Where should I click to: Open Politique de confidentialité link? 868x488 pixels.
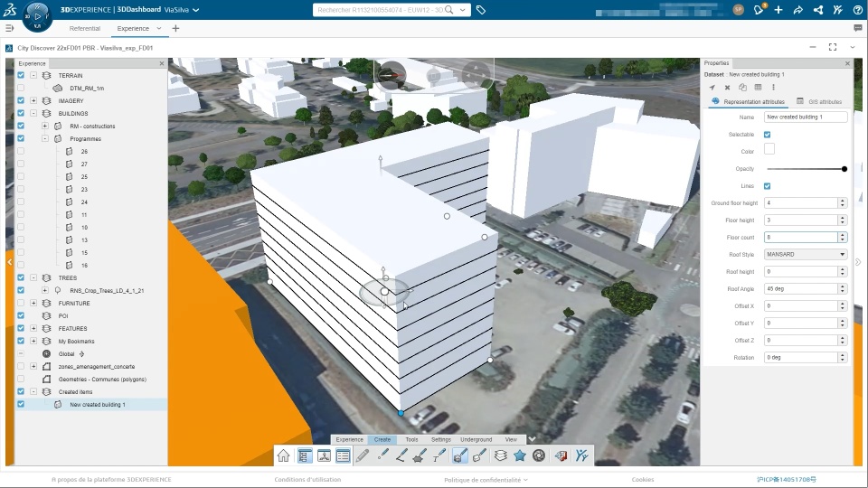tap(483, 480)
